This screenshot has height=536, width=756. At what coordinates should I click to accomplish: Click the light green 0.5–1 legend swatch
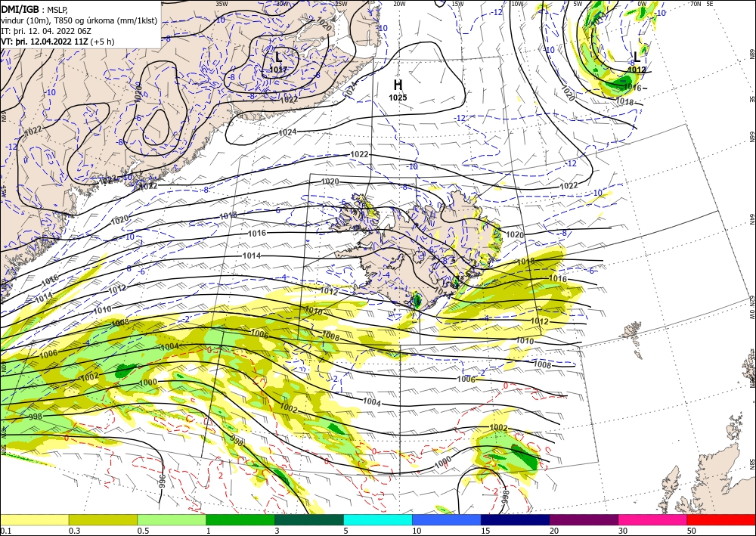click(172, 519)
